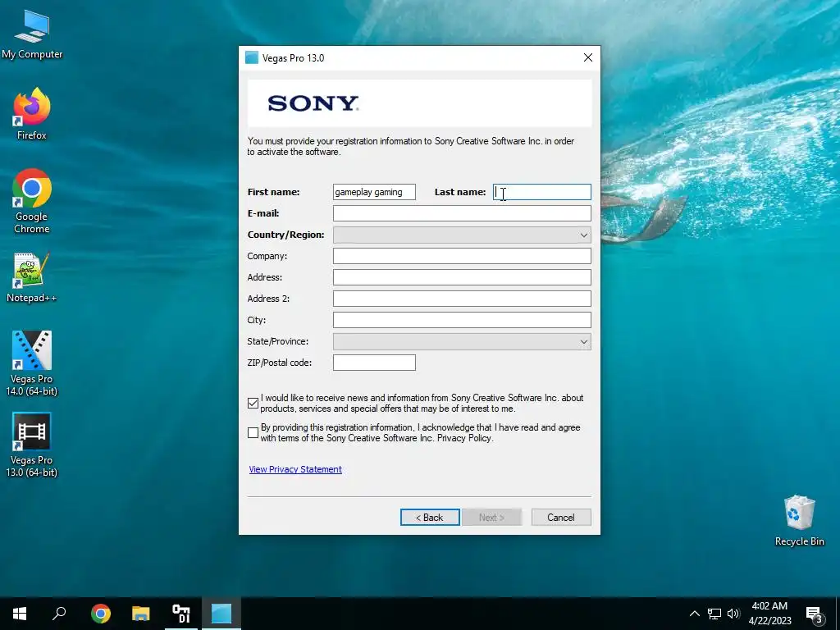Open network status tray icon

tap(714, 614)
